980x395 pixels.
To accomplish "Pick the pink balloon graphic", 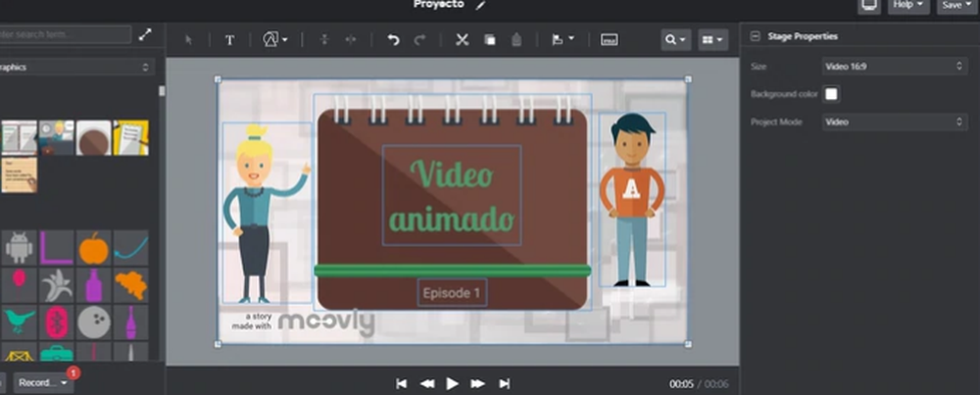I will coord(19,285).
